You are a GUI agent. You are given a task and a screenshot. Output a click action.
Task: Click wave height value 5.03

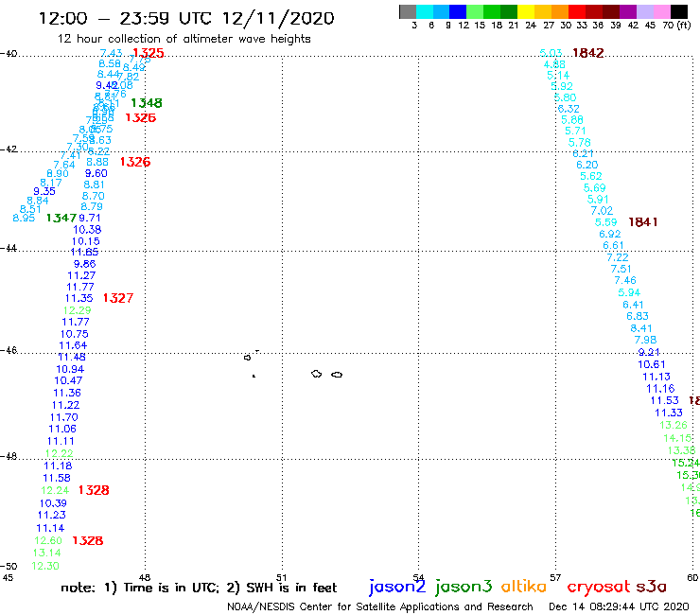coord(551,53)
